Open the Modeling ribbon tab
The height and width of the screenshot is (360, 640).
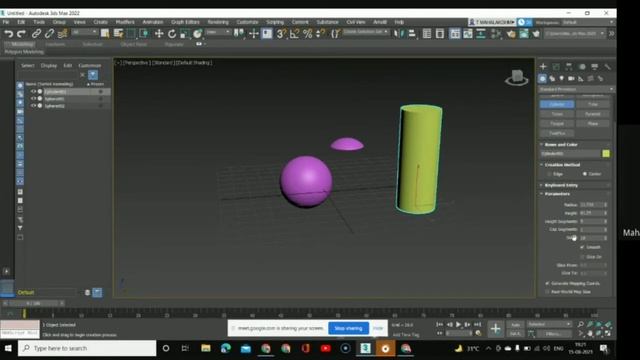click(21, 44)
